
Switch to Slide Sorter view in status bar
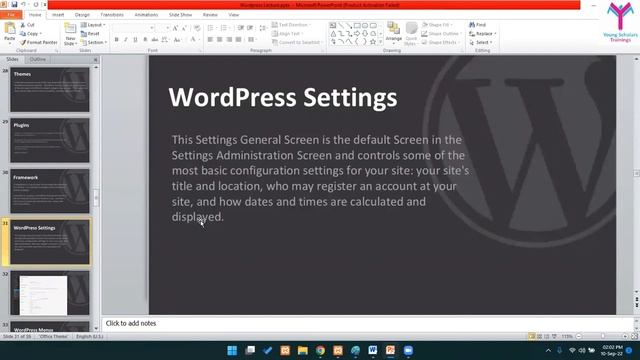(539, 336)
